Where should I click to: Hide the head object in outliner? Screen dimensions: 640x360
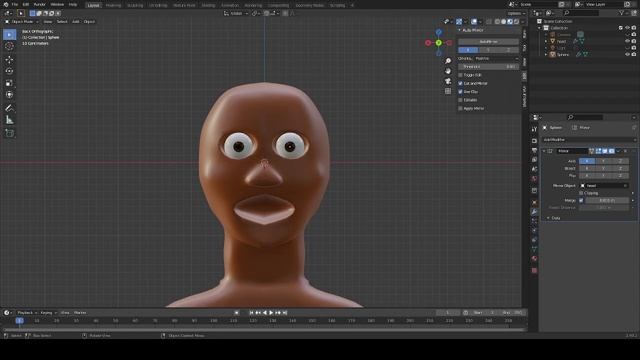coord(627,41)
